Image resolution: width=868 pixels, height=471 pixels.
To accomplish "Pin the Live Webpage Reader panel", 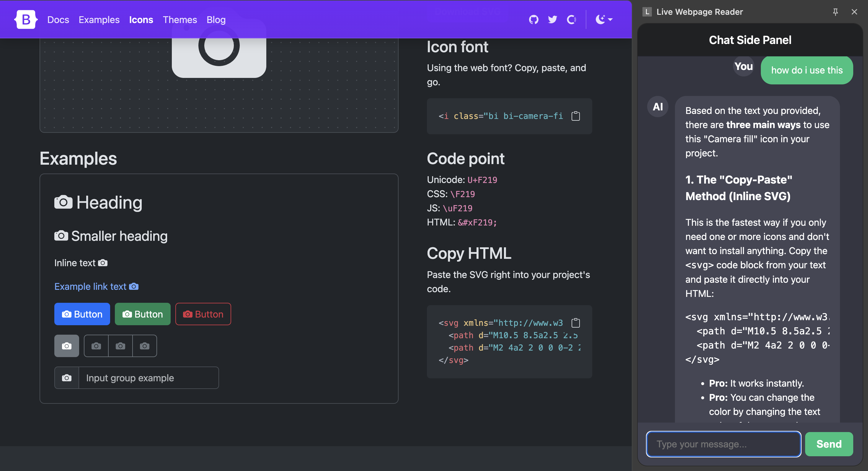I will point(835,12).
